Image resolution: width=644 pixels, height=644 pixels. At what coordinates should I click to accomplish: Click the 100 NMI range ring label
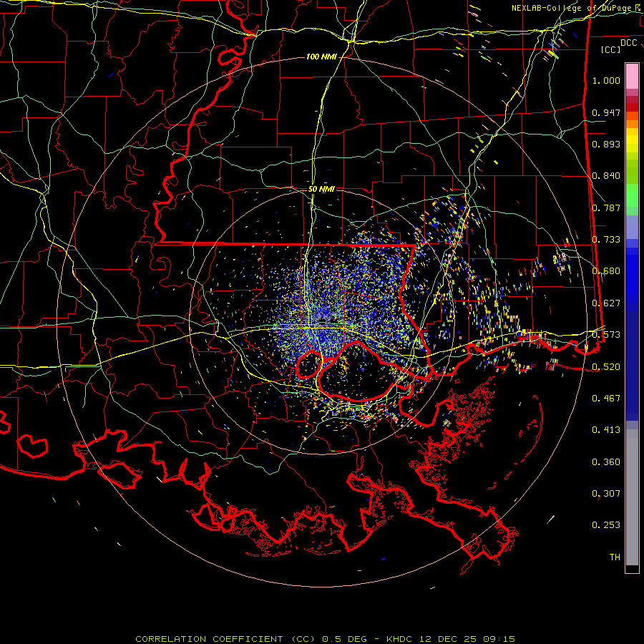tap(321, 57)
